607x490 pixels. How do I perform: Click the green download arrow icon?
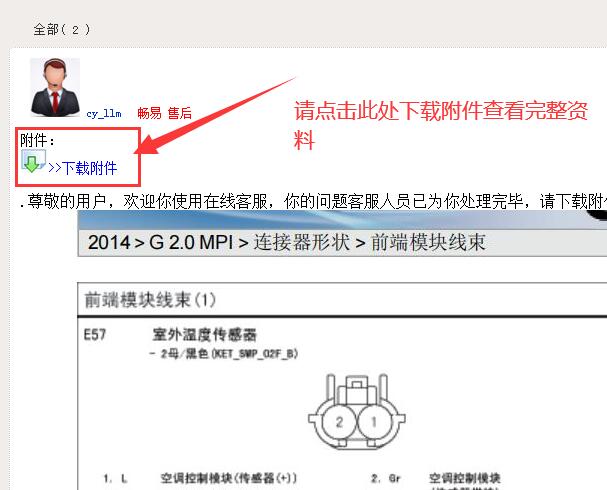pyautogui.click(x=33, y=161)
